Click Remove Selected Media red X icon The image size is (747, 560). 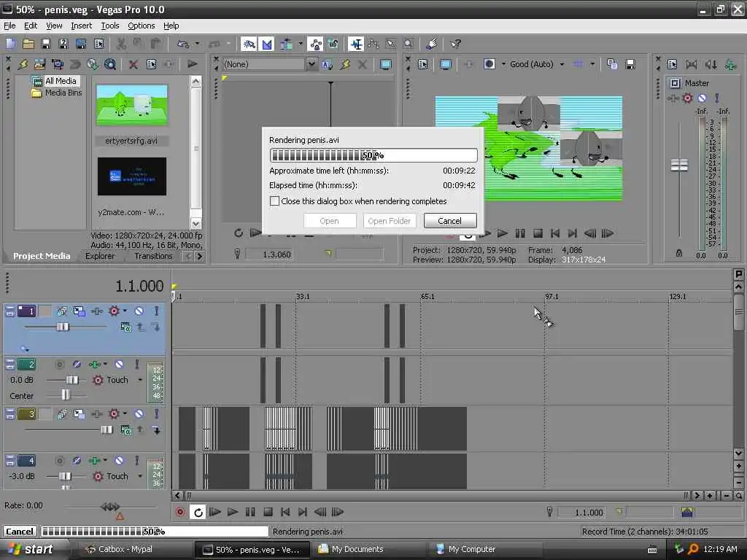pyautogui.click(x=133, y=64)
